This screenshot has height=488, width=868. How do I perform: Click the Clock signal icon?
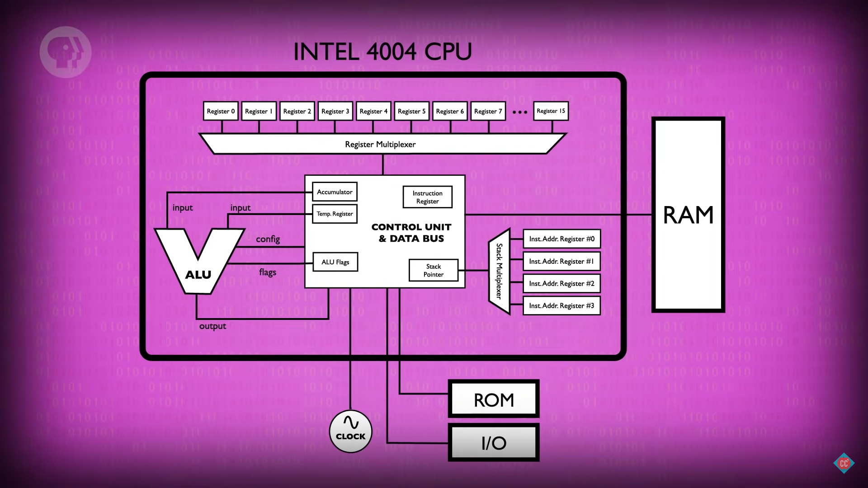350,431
